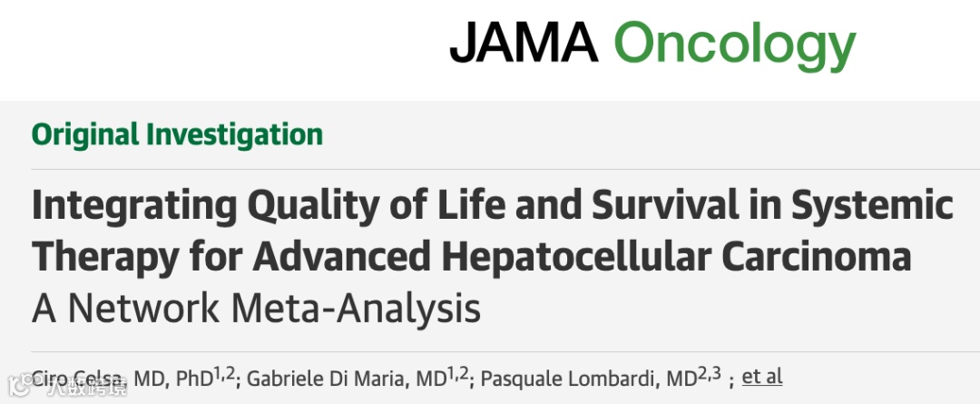
Task: Click the JAMA wordmark in the header
Action: point(524,43)
